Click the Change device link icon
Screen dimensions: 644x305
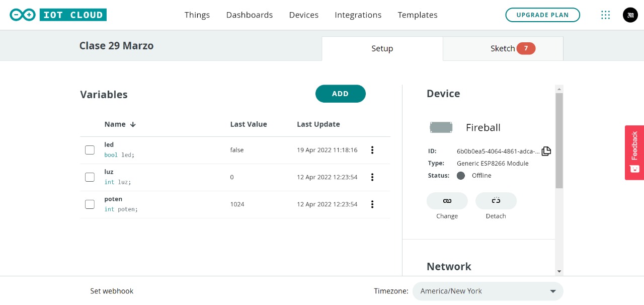(447, 201)
